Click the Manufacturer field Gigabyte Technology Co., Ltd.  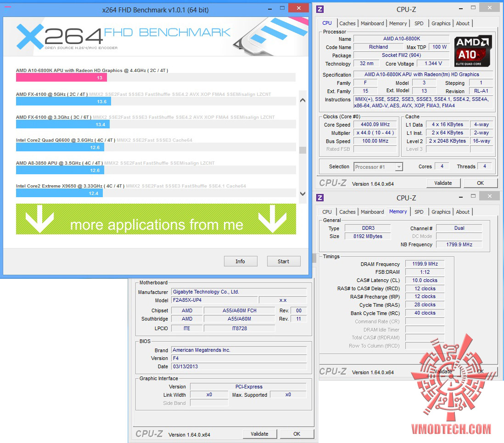pos(239,292)
